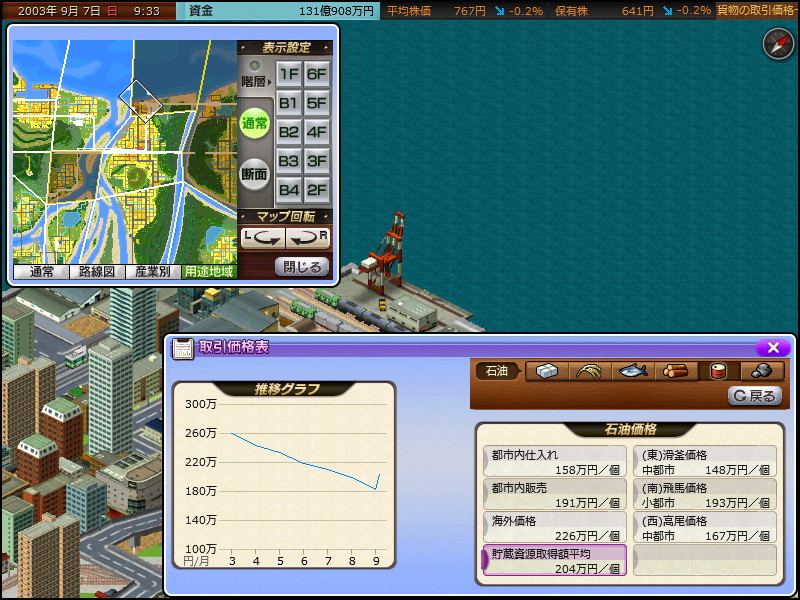Switch minimap to 通常 tab

pos(41,271)
